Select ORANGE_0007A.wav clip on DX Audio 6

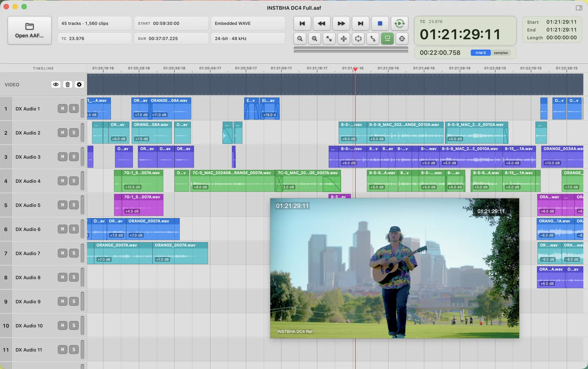(153, 229)
